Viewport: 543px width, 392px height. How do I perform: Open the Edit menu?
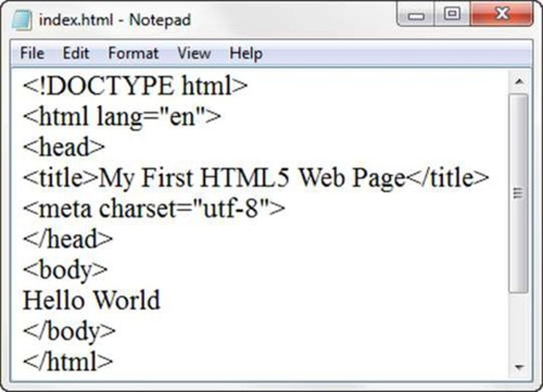76,53
